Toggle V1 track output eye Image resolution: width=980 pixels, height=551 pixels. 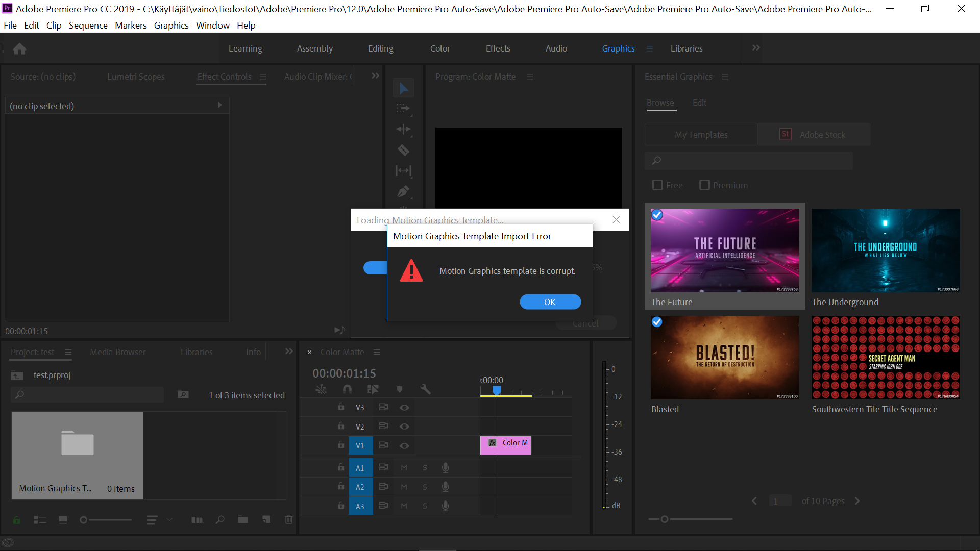pyautogui.click(x=404, y=445)
